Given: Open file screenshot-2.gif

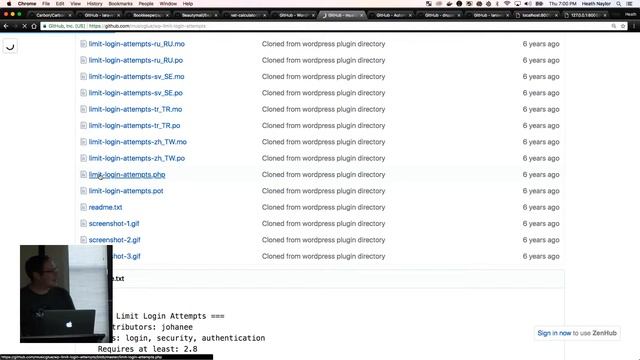Looking at the screenshot, I should click(x=115, y=240).
